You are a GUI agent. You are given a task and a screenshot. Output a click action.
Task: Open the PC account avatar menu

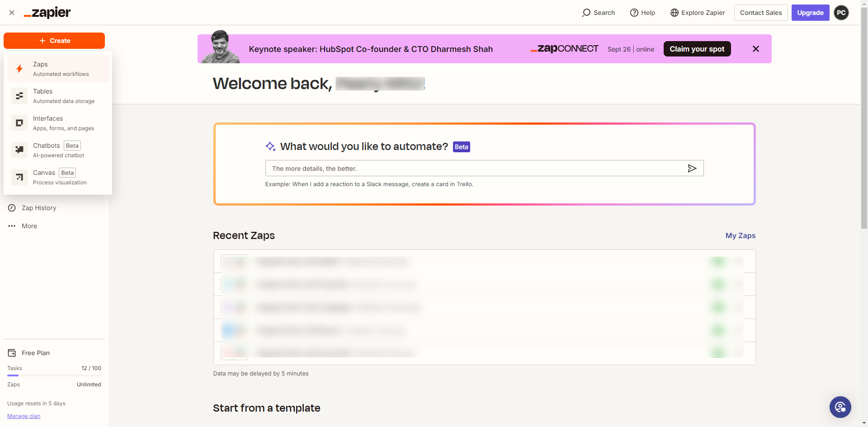coord(841,13)
